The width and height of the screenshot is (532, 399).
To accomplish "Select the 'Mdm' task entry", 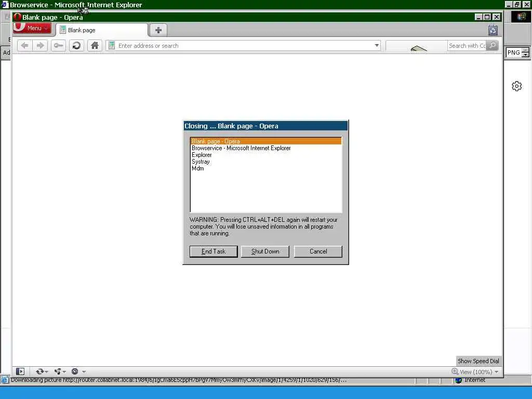I will [266, 168].
